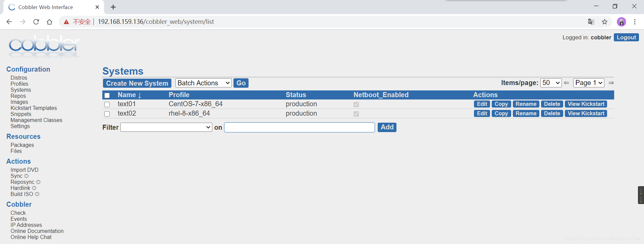Screen dimensions: 644x244
Task: Delete the text01 system
Action: tap(552, 104)
